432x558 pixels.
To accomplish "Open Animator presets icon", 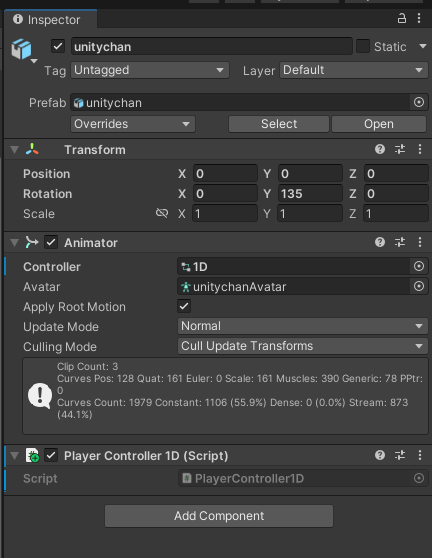I will click(400, 242).
